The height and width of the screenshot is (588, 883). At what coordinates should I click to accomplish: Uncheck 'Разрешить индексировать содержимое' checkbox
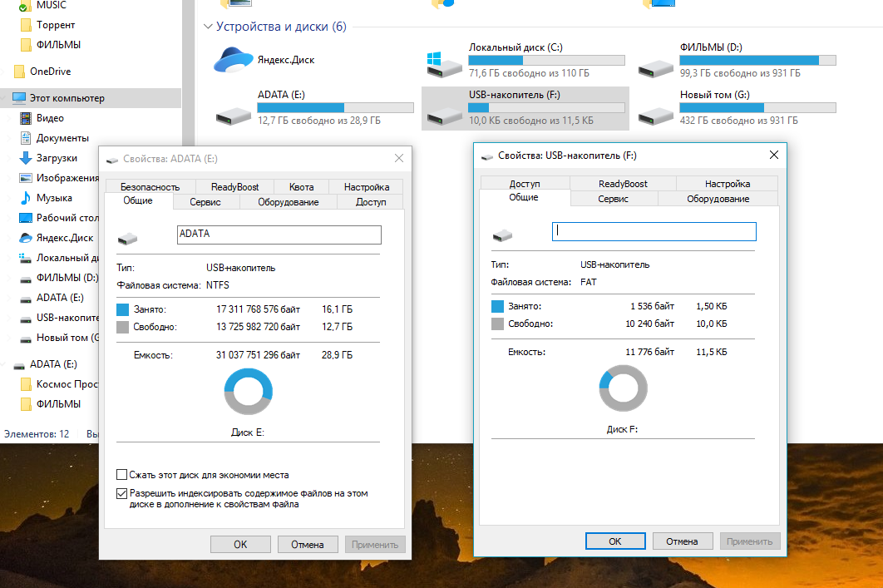pyautogui.click(x=122, y=494)
